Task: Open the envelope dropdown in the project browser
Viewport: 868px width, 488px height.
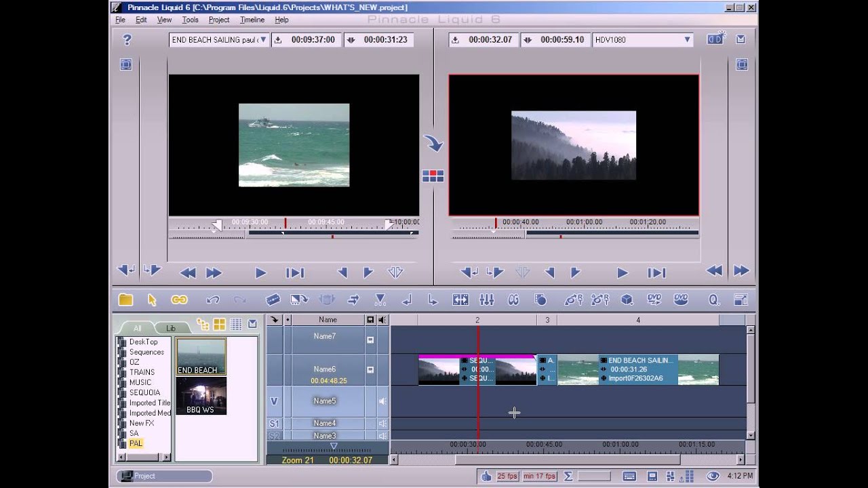Action: (x=252, y=324)
